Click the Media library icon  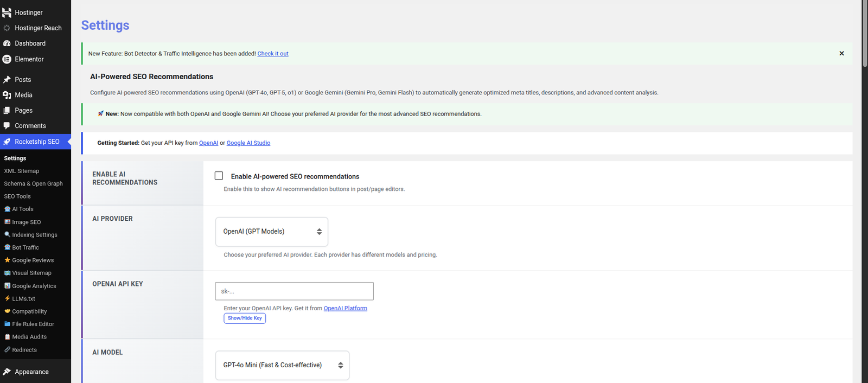7,95
